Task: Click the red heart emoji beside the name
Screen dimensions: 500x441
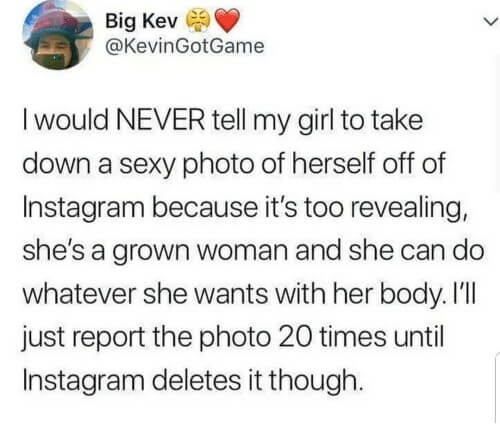Action: tap(227, 21)
